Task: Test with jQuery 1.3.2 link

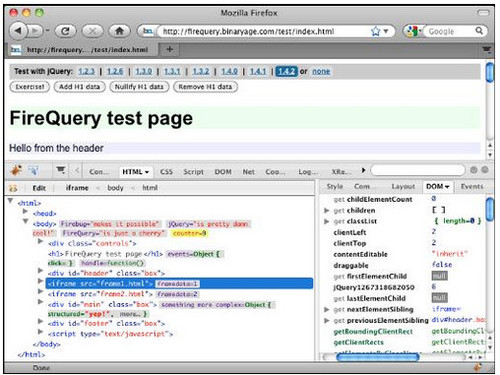Action: [201, 71]
